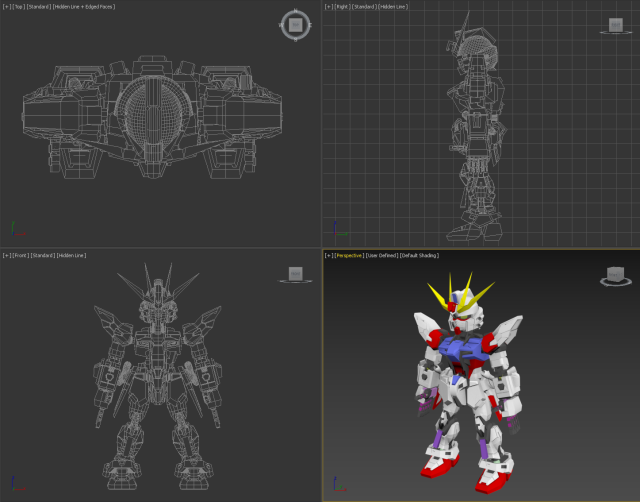Open the [Top] point-of-view label menu
Image resolution: width=640 pixels, height=502 pixels.
18,6
